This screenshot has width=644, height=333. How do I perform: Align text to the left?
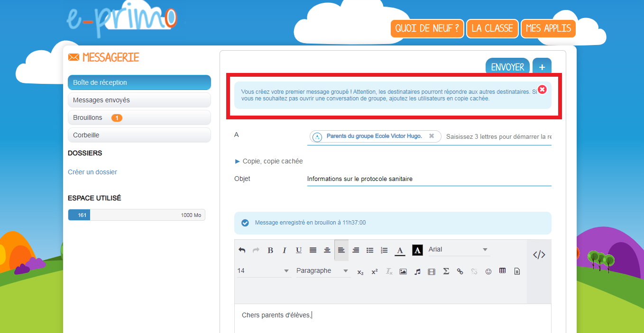[341, 250]
